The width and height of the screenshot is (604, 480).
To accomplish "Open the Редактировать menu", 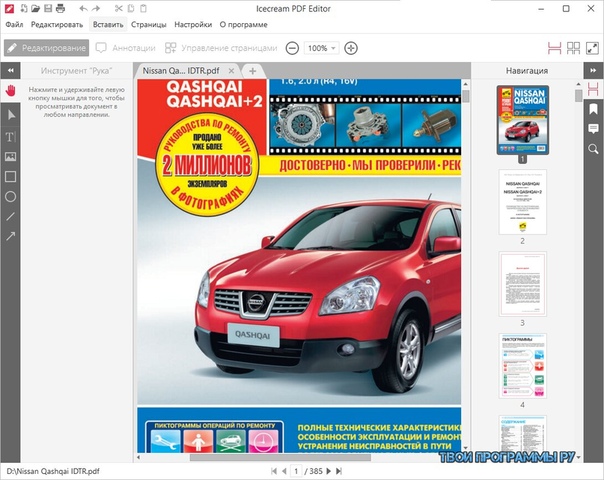I will point(57,25).
